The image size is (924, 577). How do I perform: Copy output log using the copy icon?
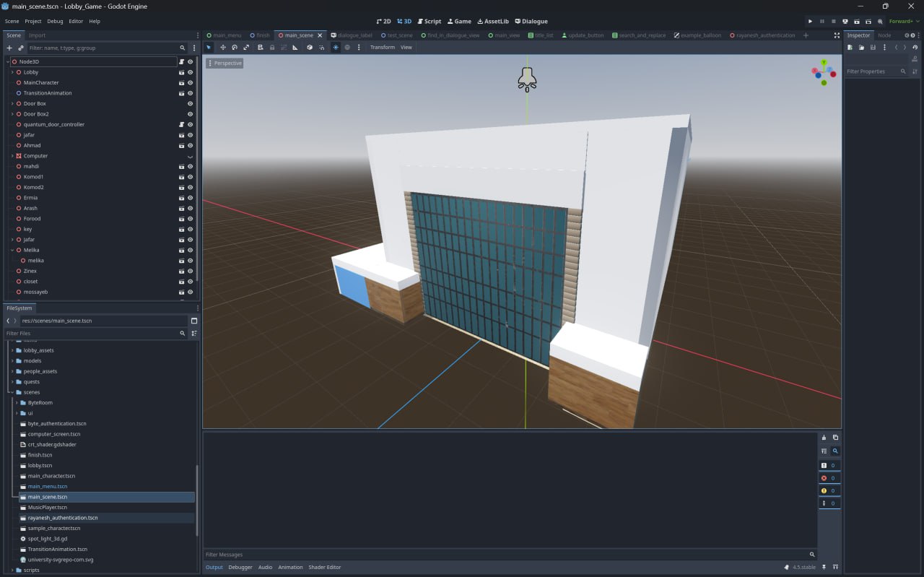(x=835, y=438)
